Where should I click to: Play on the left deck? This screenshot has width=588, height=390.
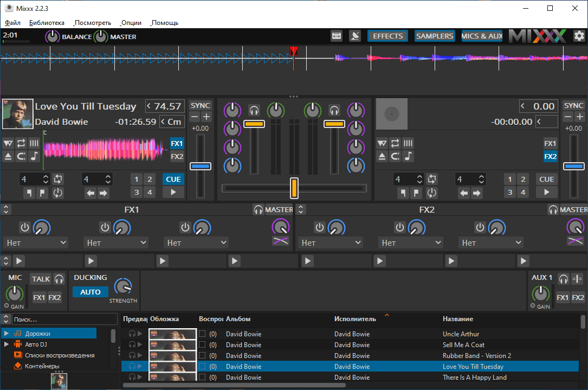pos(173,192)
